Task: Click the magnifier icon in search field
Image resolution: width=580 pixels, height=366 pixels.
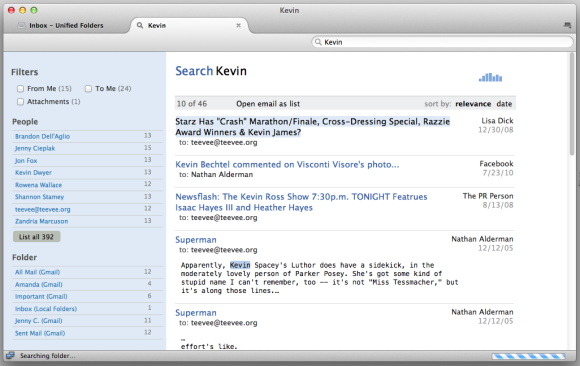Action: [x=318, y=42]
